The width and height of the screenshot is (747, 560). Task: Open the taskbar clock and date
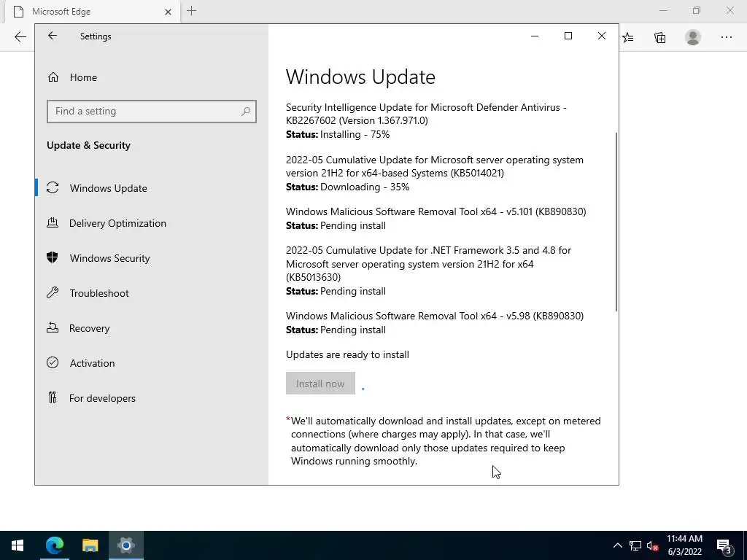point(684,545)
